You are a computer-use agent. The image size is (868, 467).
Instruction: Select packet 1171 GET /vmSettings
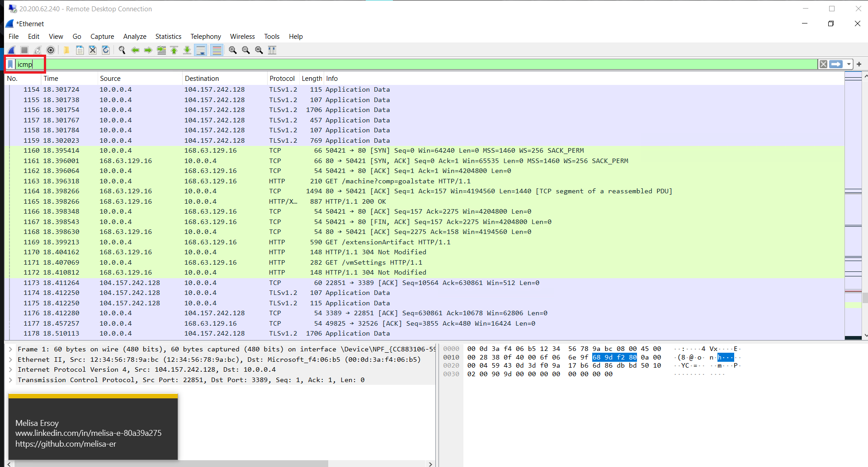point(425,262)
